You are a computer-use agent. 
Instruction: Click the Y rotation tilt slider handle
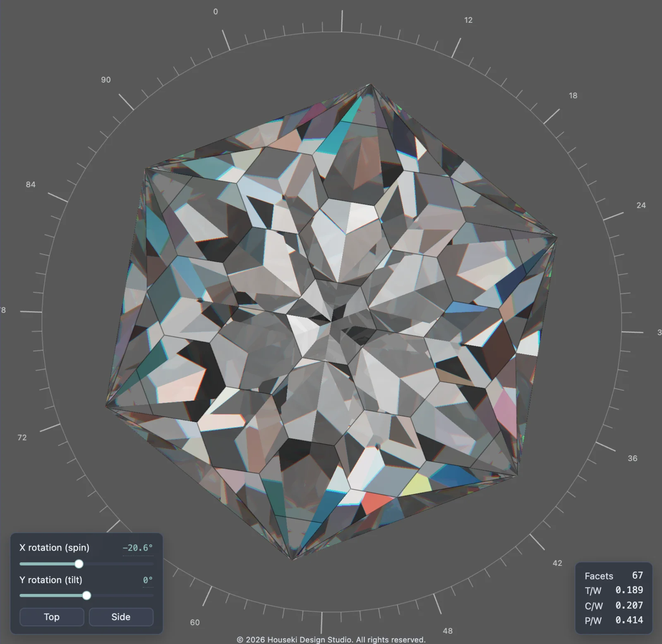pyautogui.click(x=86, y=596)
